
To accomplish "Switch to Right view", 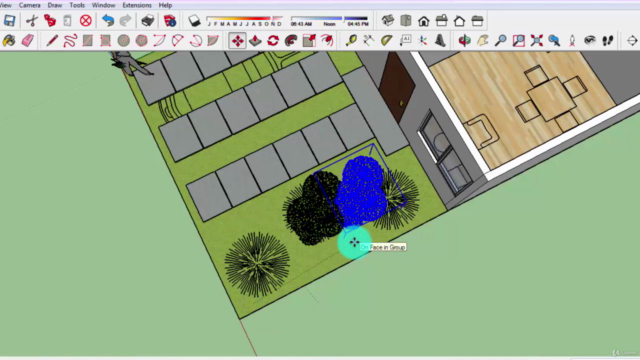I will click(442, 20).
